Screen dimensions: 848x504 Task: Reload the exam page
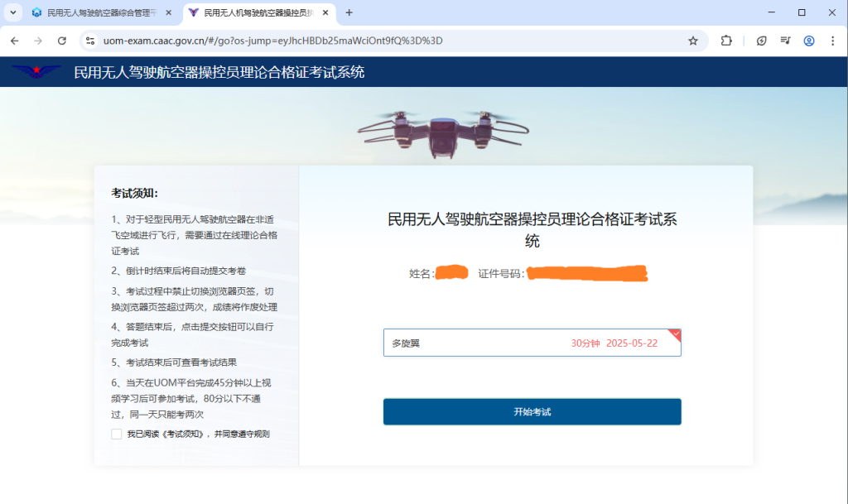(61, 41)
